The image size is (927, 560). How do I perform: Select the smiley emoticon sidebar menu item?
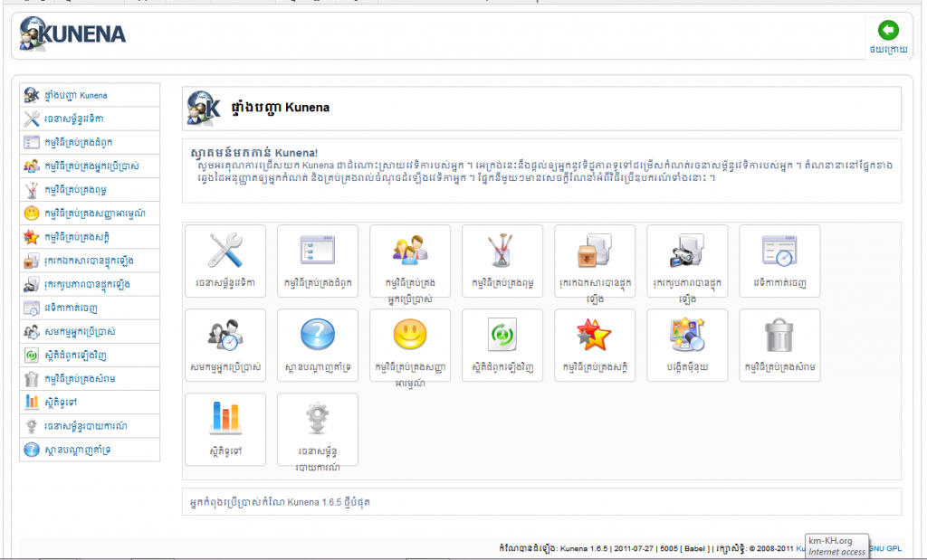(x=90, y=214)
